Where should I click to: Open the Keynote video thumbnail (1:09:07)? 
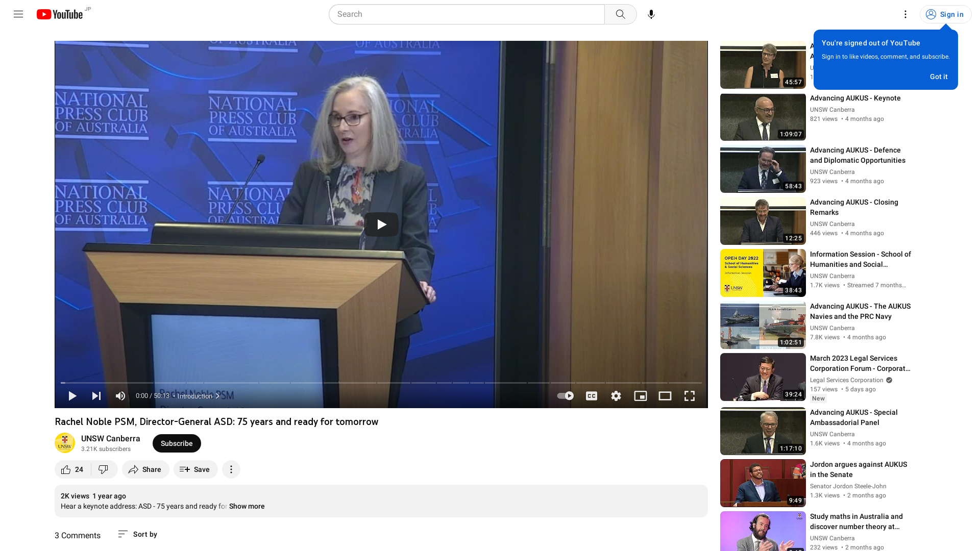point(763,117)
